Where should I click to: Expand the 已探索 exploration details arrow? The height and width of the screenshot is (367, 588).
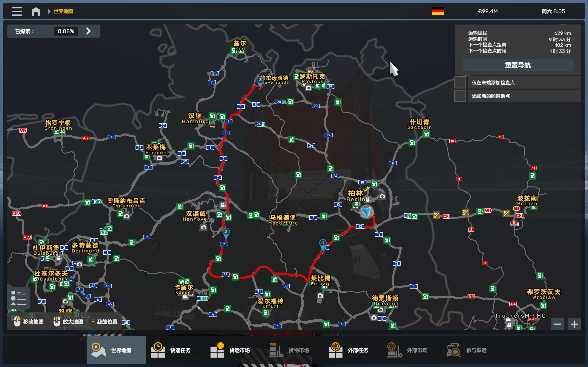(88, 31)
